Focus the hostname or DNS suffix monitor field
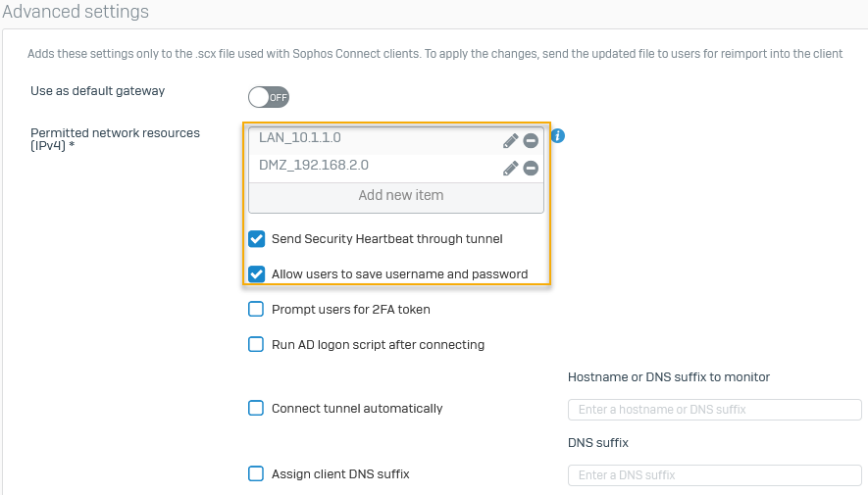This screenshot has width=868, height=495. pyautogui.click(x=714, y=410)
